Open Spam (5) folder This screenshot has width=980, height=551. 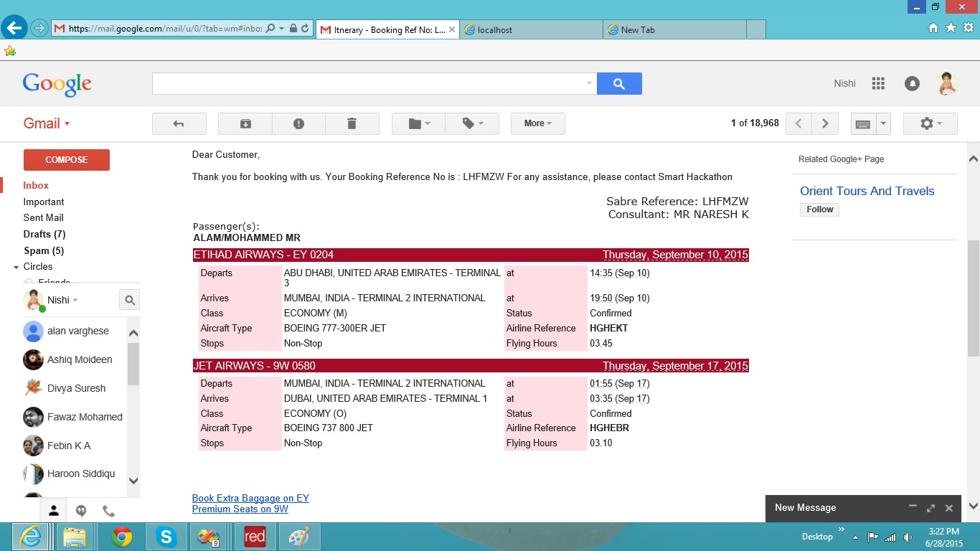click(x=44, y=250)
